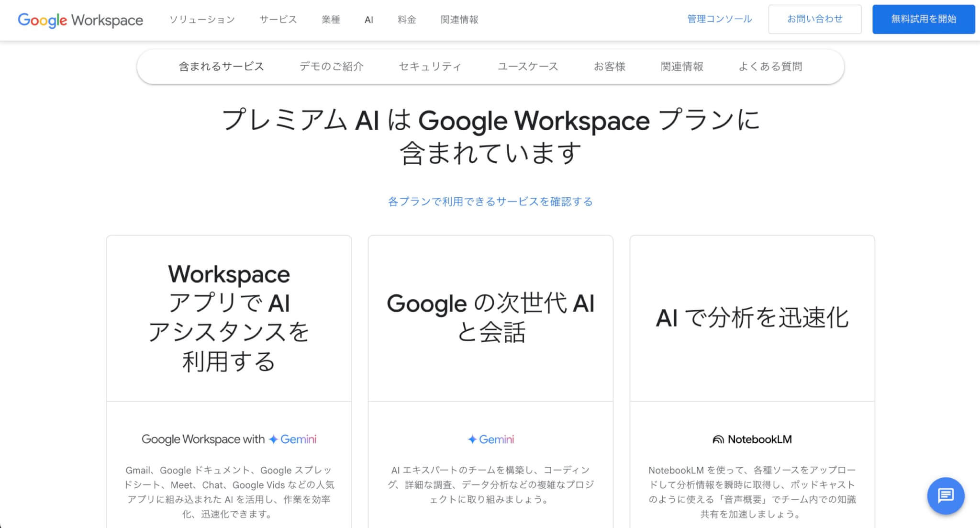The image size is (980, 528).
Task: Click the AI エキスパートのチーム description text
Action: 490,485
